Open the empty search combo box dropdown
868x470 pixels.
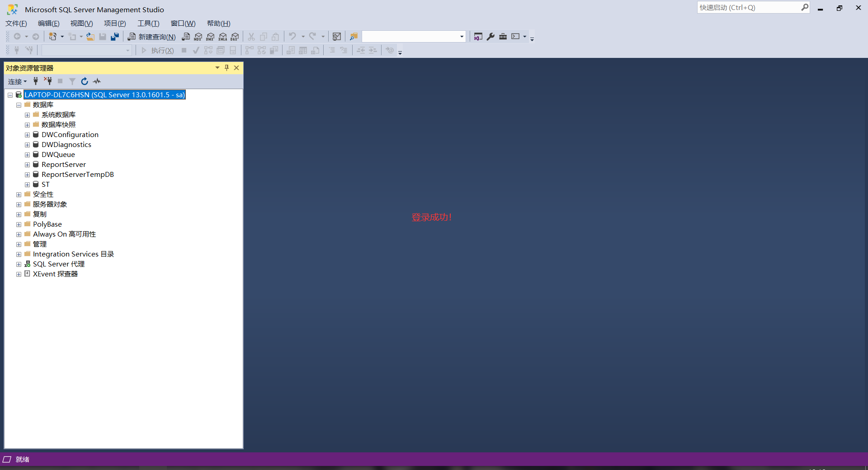[x=462, y=37]
